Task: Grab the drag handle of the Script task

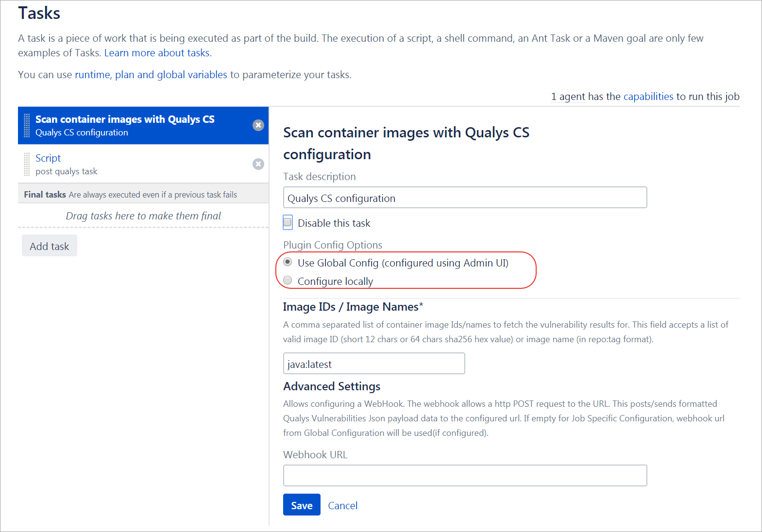Action: [27, 165]
